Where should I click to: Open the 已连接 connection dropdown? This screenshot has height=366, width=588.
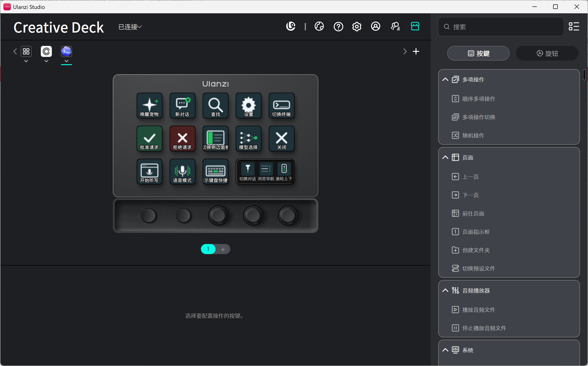130,27
